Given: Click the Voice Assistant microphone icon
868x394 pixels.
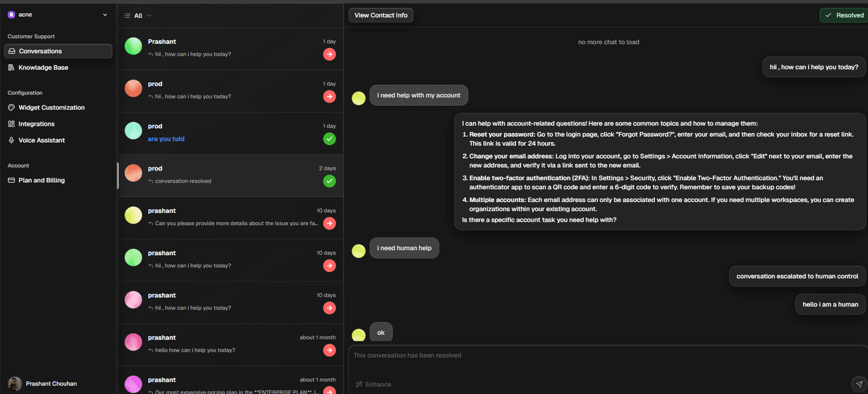Looking at the screenshot, I should pos(11,141).
